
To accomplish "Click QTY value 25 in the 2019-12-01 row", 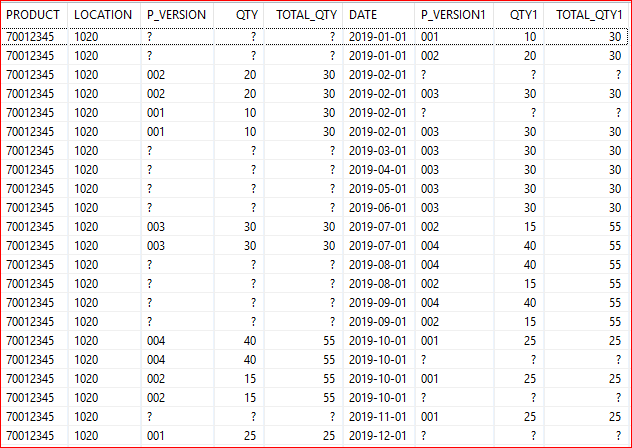I will point(250,435).
